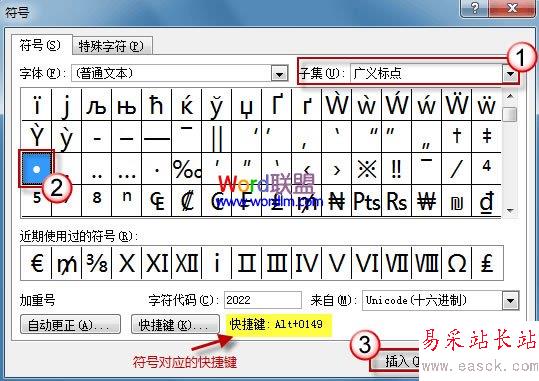
Task: Select the reference mark ※ symbol
Action: coord(366,169)
